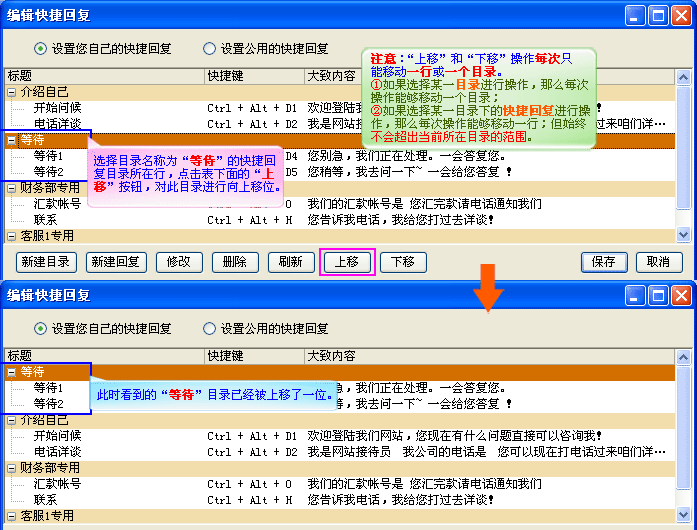697x530 pixels.
Task: Select own quick reply radio in top window
Action: 41,48
